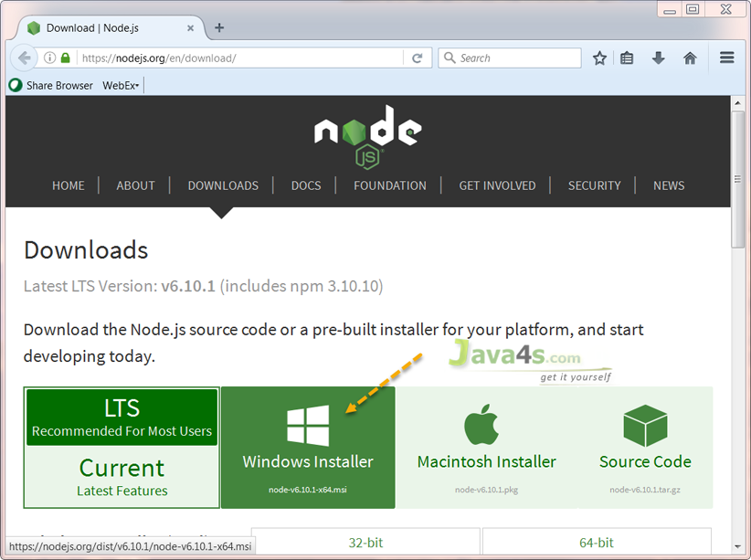Open the DOCS navigation item

[x=306, y=185]
